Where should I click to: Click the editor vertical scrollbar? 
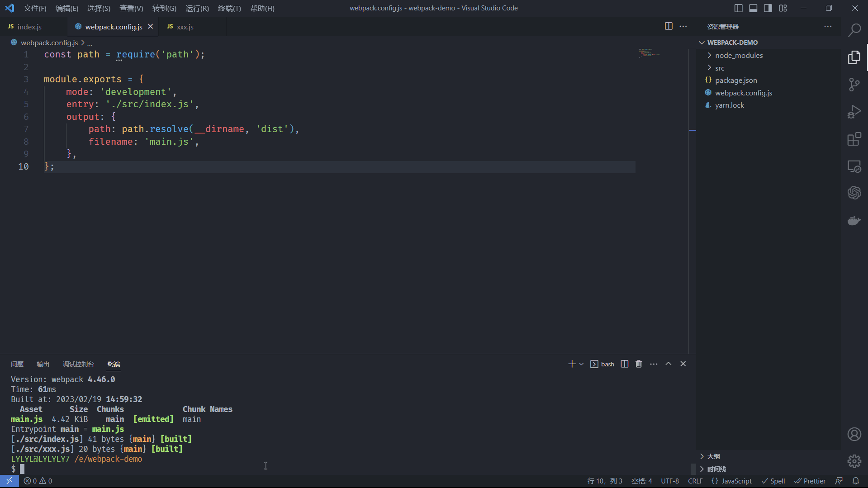(x=692, y=201)
